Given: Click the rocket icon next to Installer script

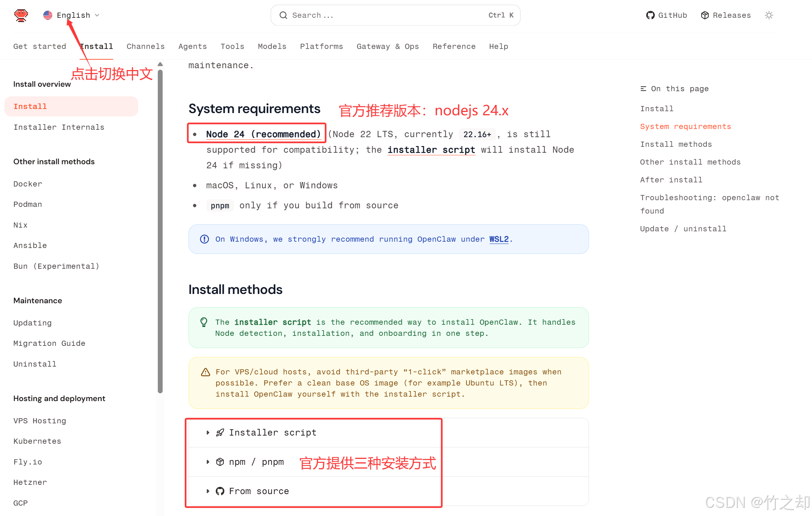Looking at the screenshot, I should 220,432.
